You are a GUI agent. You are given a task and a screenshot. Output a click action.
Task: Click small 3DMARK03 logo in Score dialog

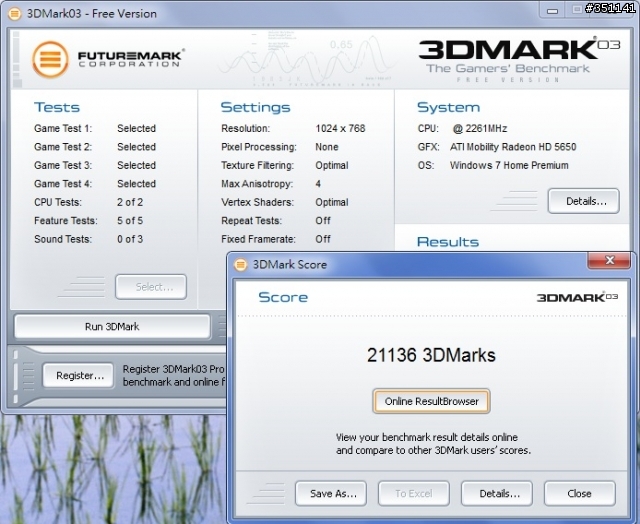click(577, 297)
